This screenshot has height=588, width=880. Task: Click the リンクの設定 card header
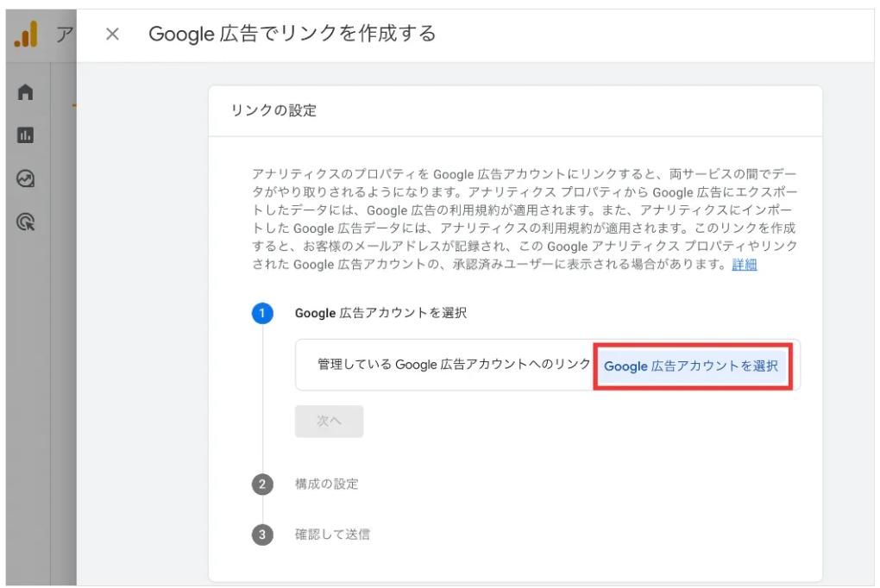[273, 110]
